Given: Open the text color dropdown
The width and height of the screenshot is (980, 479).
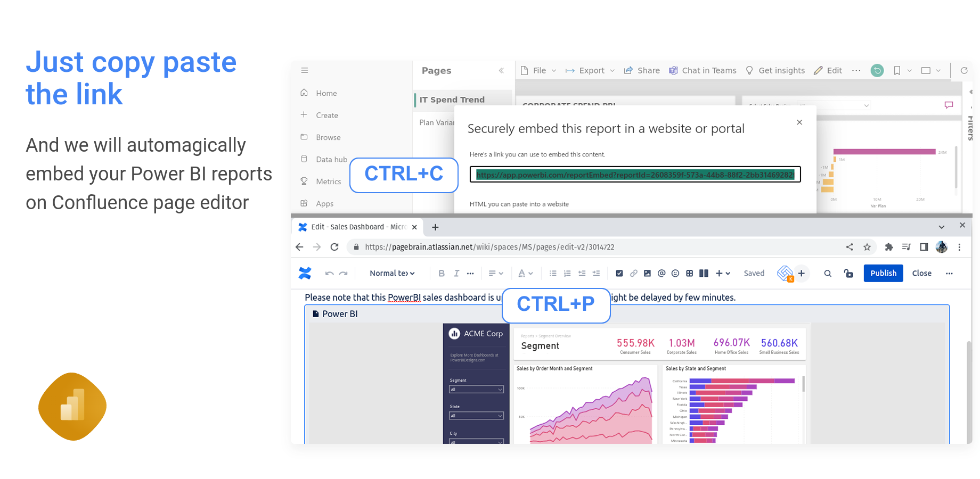Looking at the screenshot, I should [x=526, y=273].
